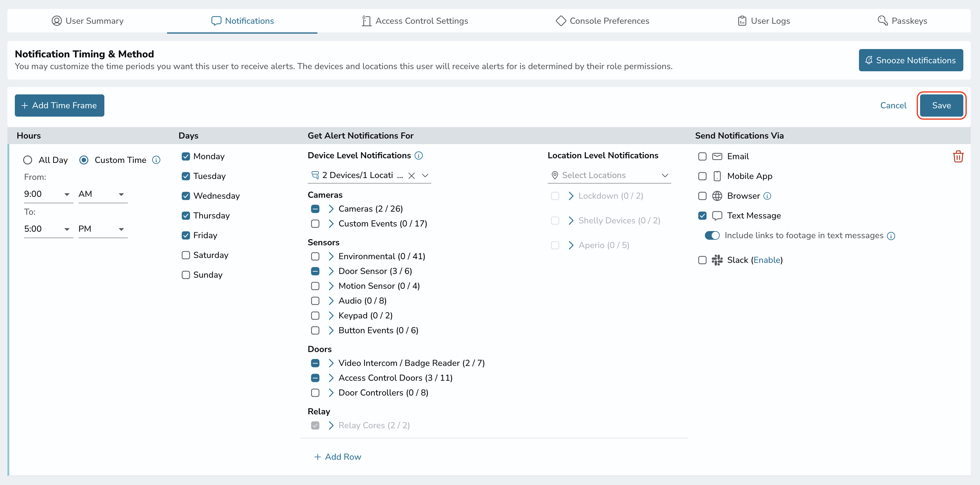The height and width of the screenshot is (485, 980).
Task: Click info icon next to Browser
Action: (x=767, y=196)
